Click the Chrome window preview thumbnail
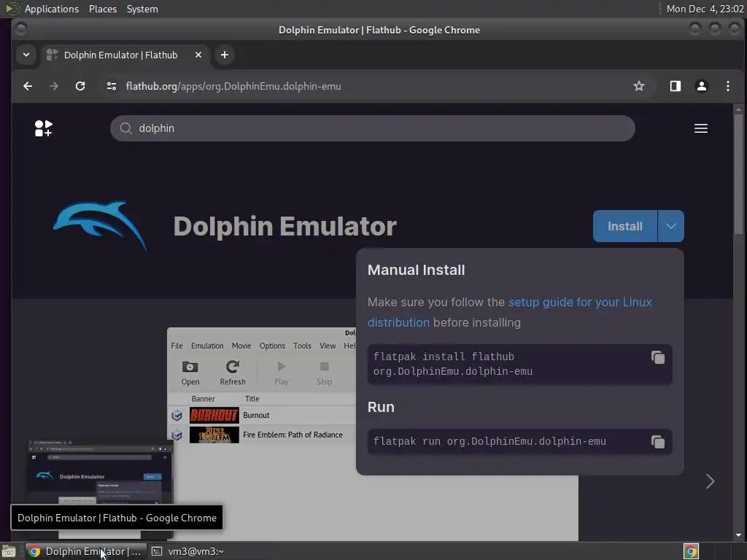 point(99,472)
